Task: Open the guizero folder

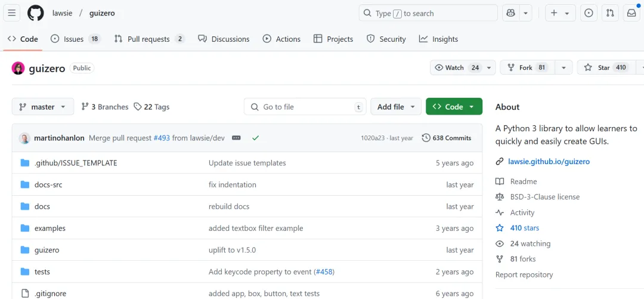Action: tap(47, 250)
